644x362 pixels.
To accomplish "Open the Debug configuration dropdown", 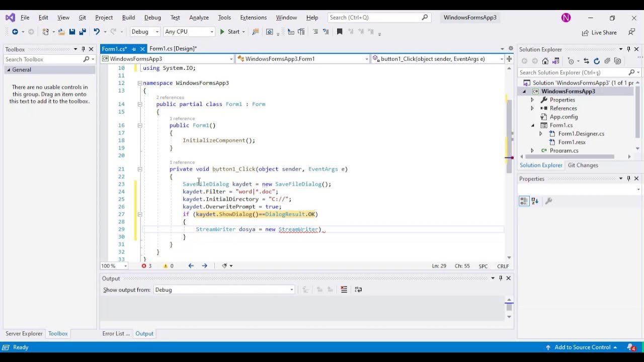I will pos(145,32).
